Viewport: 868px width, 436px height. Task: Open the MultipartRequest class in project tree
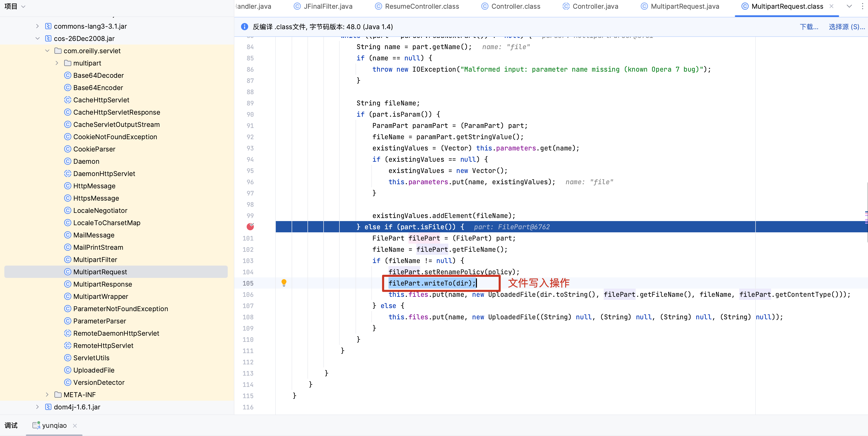click(100, 272)
